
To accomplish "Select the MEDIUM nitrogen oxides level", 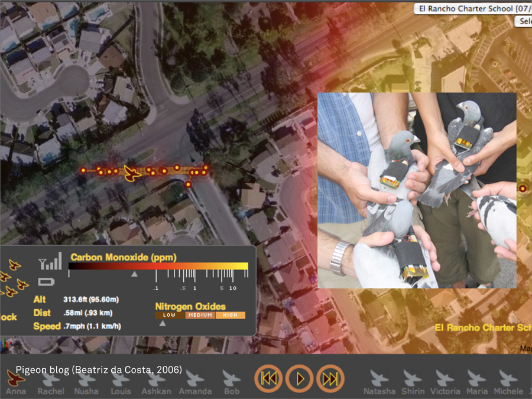I will click(200, 315).
